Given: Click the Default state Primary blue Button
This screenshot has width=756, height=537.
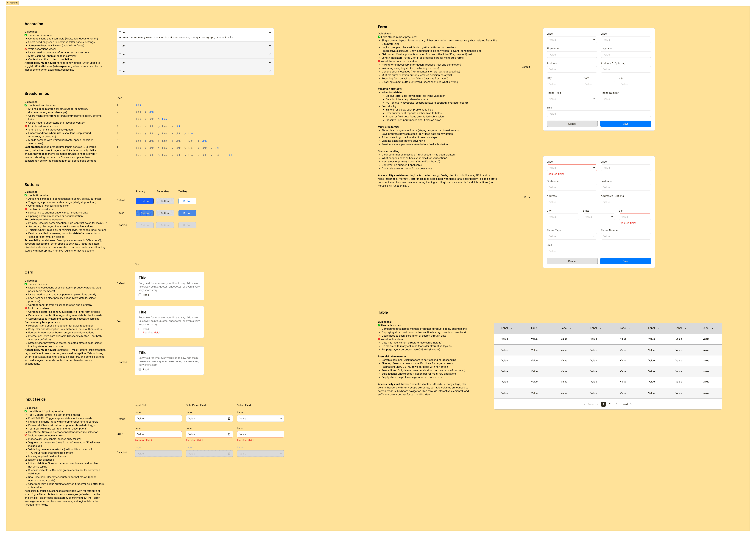Looking at the screenshot, I should pyautogui.click(x=145, y=201).
